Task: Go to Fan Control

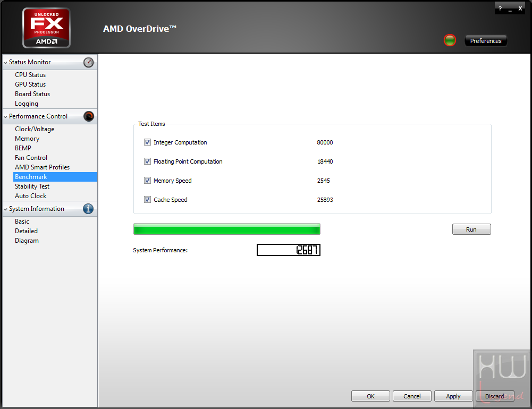Action: point(31,158)
